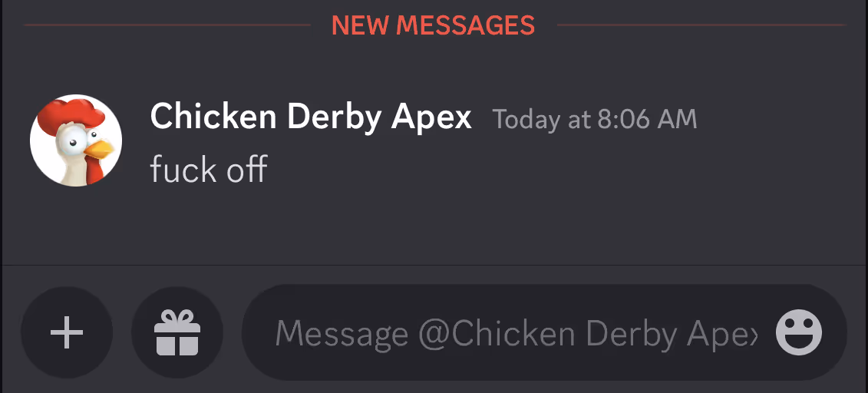Click the circular plus button
The width and height of the screenshot is (868, 393).
click(67, 332)
